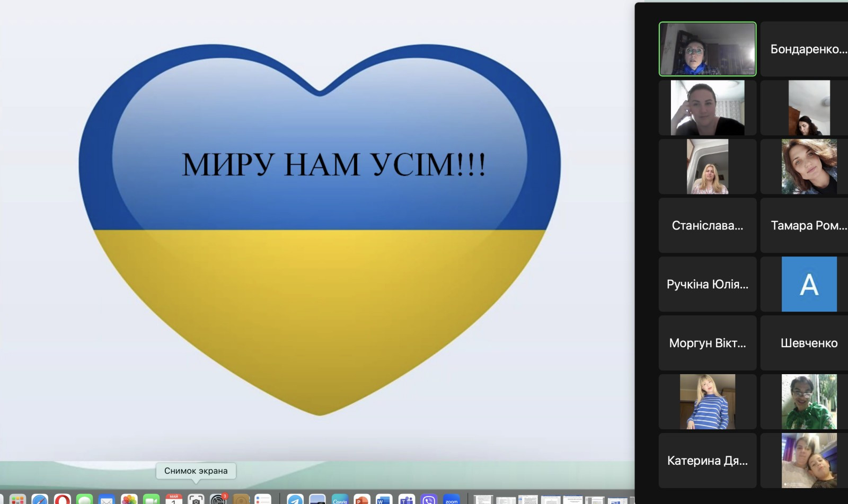Open Reminders from the dock
The image size is (848, 504).
[x=263, y=499]
